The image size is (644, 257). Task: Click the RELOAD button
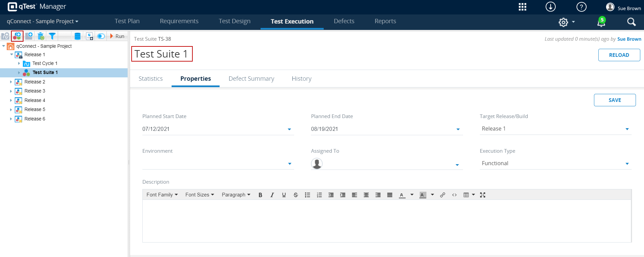[x=619, y=55]
